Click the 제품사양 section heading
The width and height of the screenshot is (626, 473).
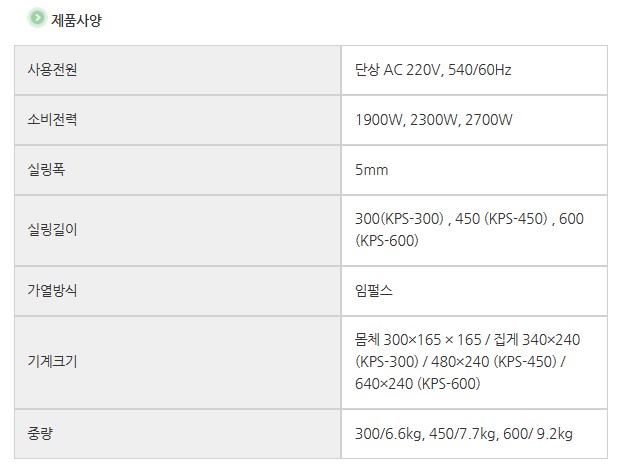tap(76, 18)
